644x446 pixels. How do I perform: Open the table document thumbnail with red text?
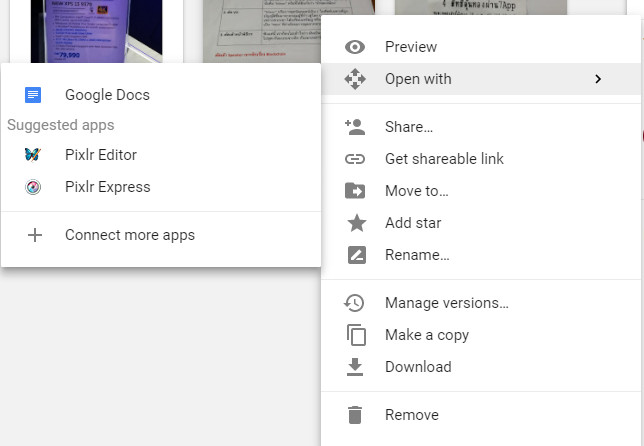[x=262, y=31]
